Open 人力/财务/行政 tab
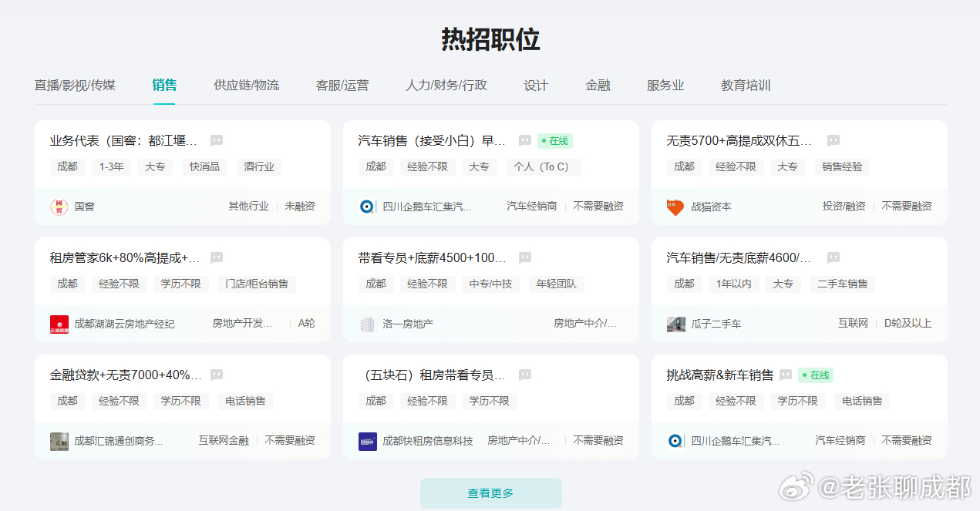Screen dimensions: 980x511 pyautogui.click(x=446, y=85)
